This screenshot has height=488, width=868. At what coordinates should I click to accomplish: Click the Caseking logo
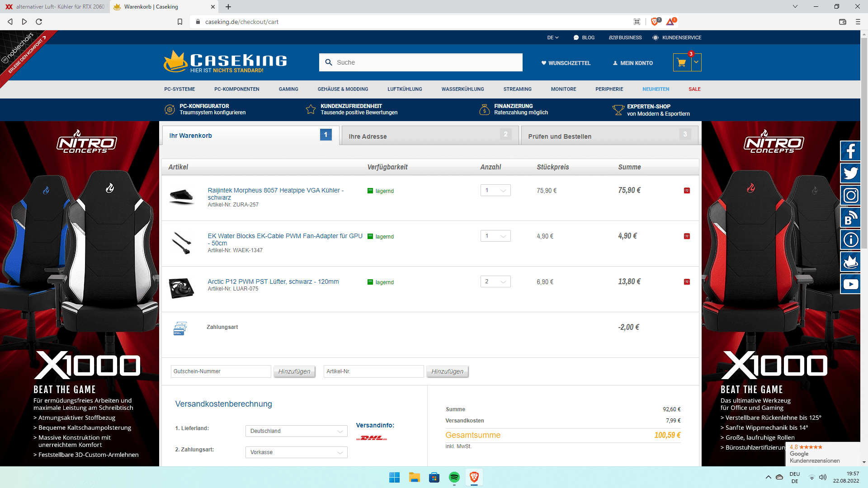pos(225,61)
